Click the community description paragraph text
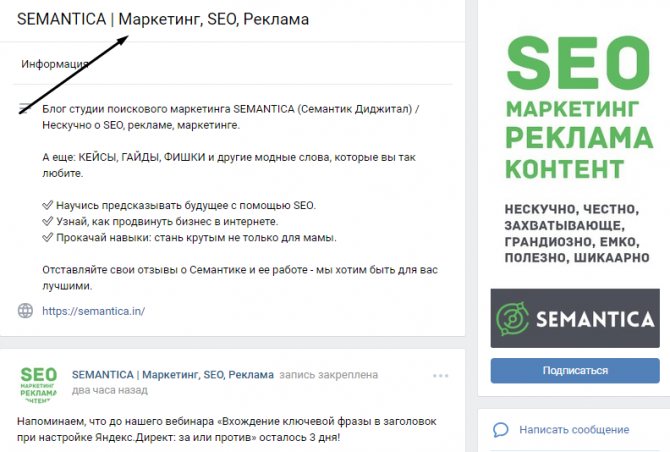 click(231, 117)
